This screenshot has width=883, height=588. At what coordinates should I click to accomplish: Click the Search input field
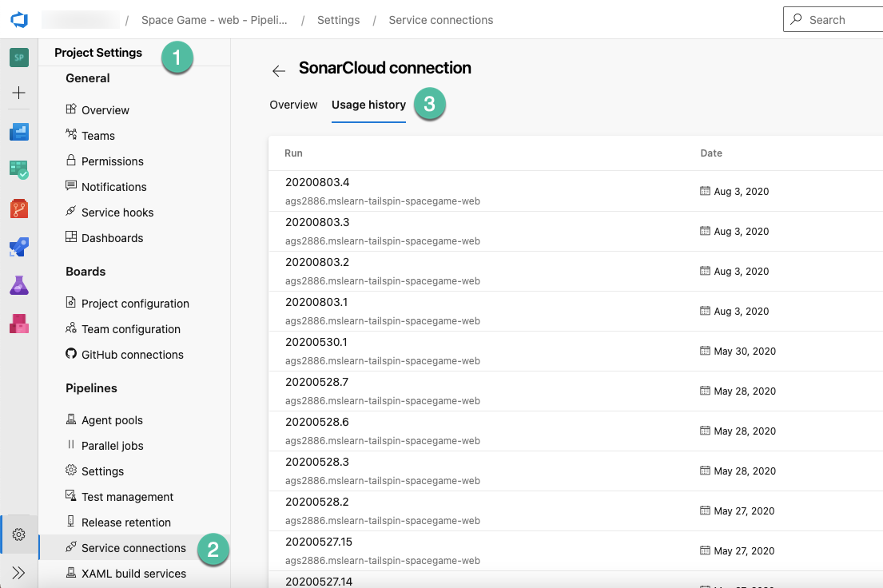(833, 20)
